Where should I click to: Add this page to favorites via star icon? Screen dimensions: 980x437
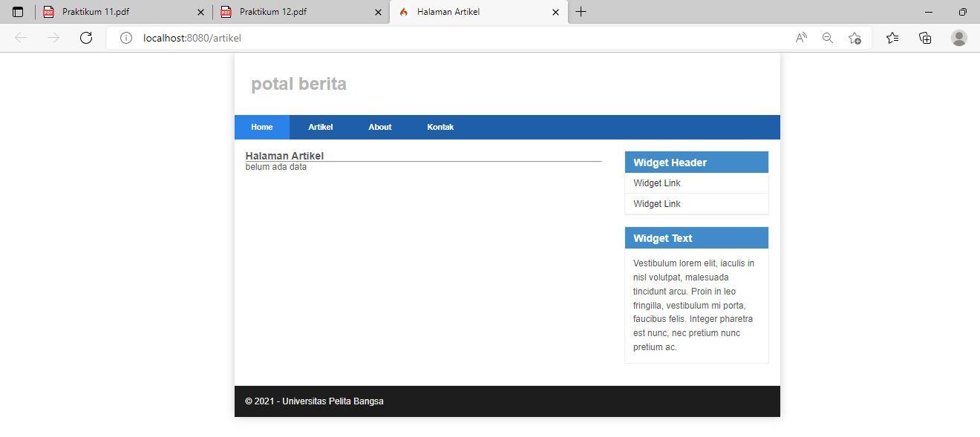pos(854,37)
